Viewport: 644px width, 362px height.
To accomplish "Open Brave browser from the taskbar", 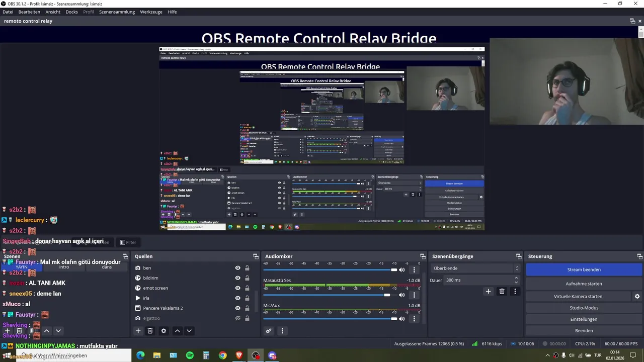I will click(239, 355).
